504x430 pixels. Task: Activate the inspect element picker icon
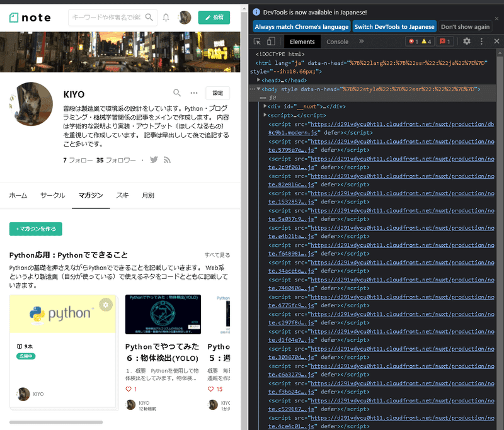tap(258, 42)
